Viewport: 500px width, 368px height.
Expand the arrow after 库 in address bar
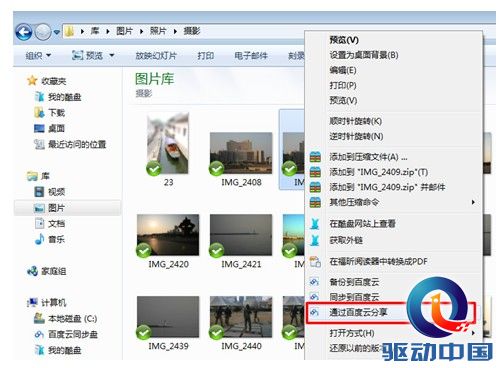point(108,31)
